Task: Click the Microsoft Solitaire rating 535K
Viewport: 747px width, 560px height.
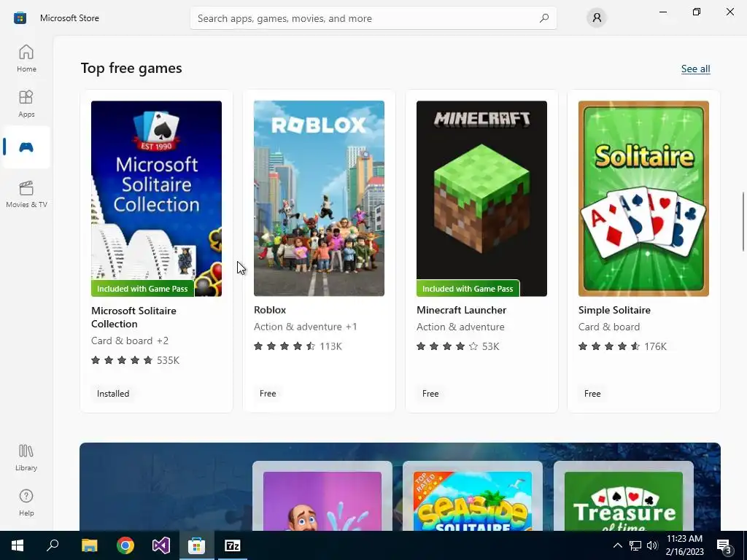Action: 135,360
